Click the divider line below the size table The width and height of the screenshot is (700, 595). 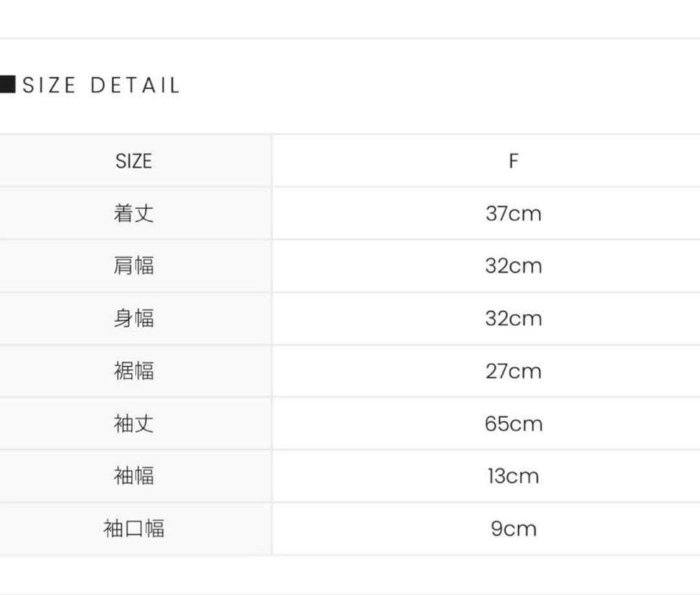tap(350, 555)
